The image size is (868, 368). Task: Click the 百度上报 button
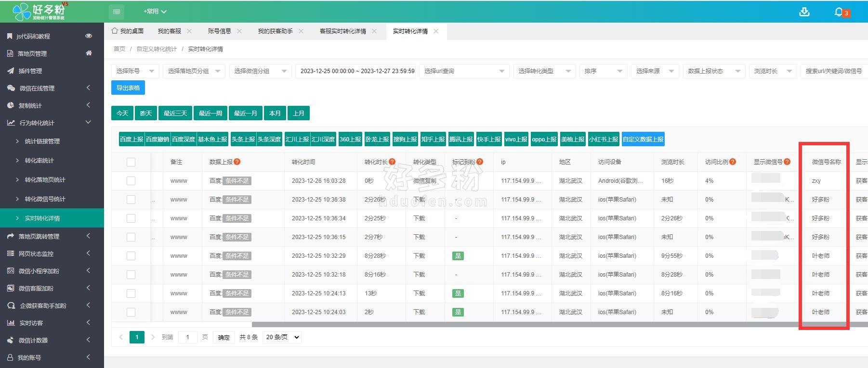[132, 139]
